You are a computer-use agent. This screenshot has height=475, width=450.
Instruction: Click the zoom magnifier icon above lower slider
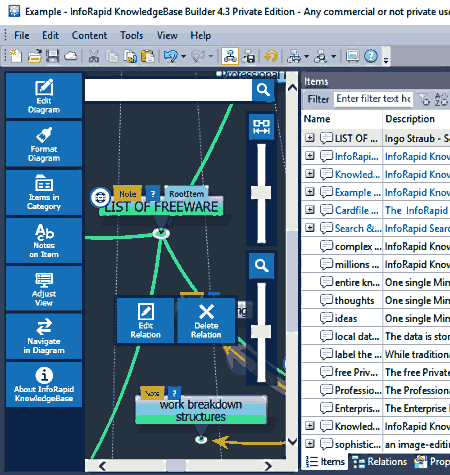point(262,266)
